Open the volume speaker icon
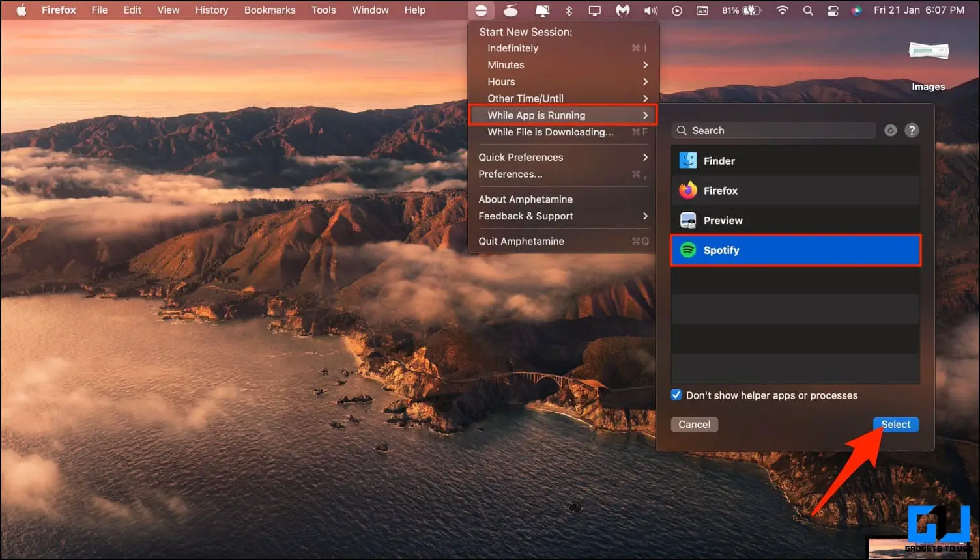 click(x=650, y=10)
